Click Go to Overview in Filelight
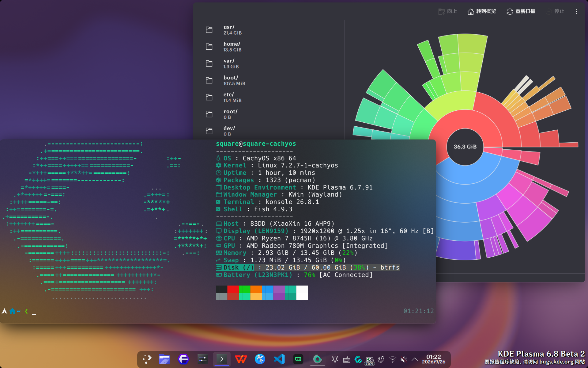This screenshot has height=368, width=588. pyautogui.click(x=482, y=11)
